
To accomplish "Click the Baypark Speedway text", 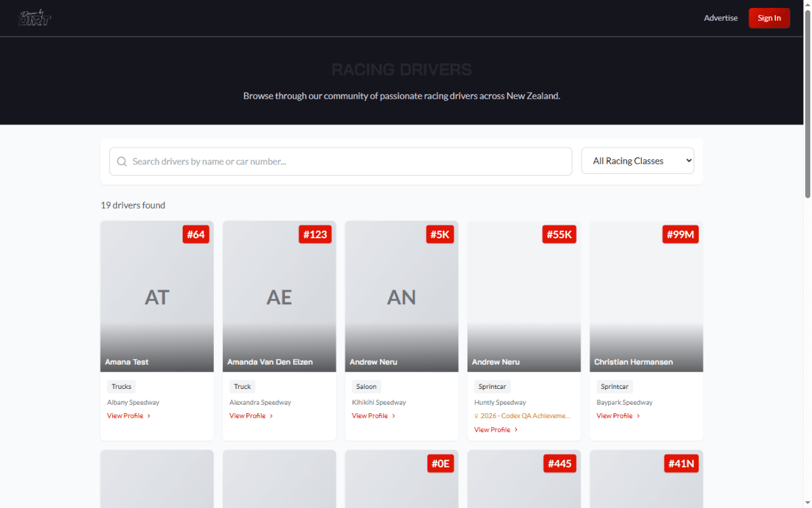I will pyautogui.click(x=624, y=402).
